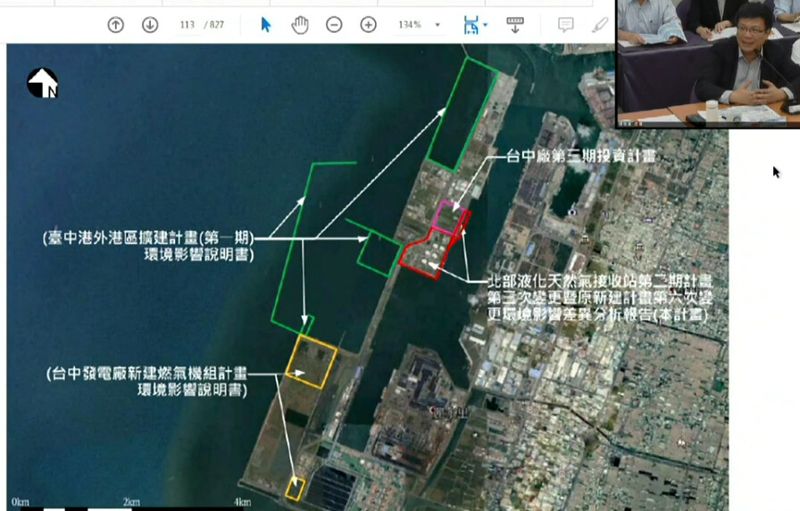Click the '北部液化天然氣接收站第二期計畫' label
Image resolution: width=800 pixels, height=511 pixels.
point(600,281)
